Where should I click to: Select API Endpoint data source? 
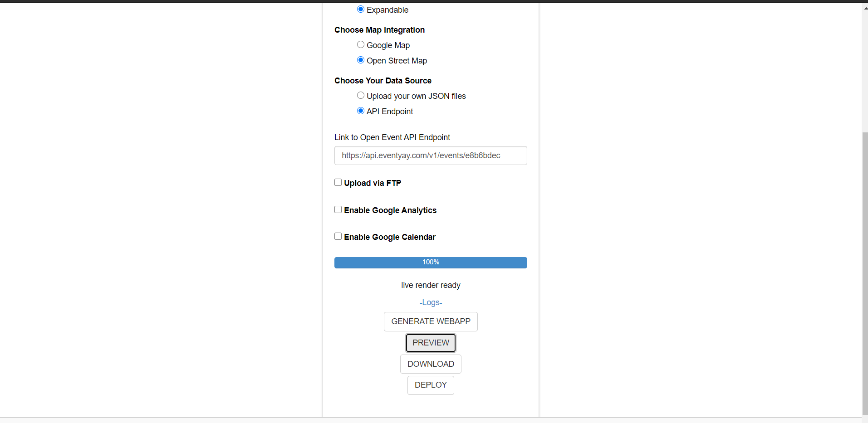[x=361, y=111]
